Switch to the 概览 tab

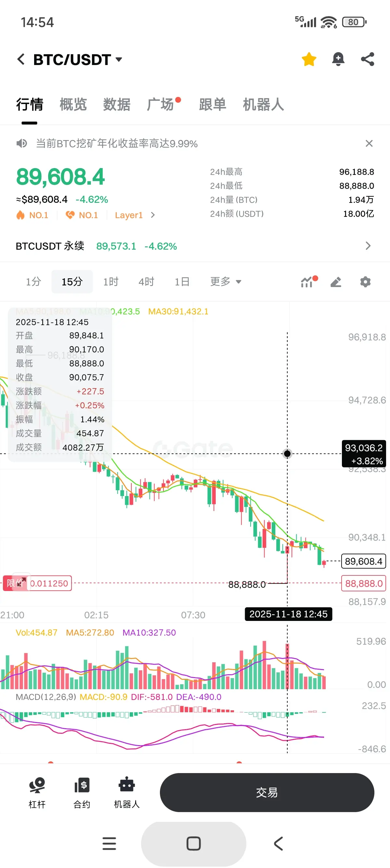tap(73, 104)
